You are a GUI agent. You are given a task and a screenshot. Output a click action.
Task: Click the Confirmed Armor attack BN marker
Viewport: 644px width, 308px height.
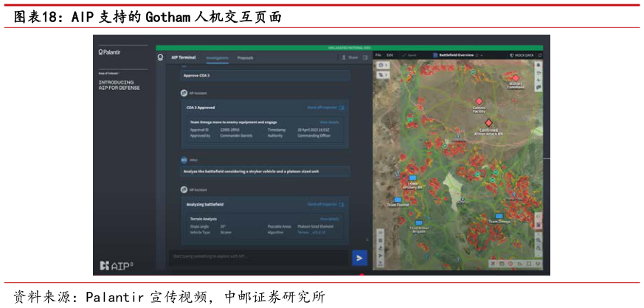pos(487,122)
